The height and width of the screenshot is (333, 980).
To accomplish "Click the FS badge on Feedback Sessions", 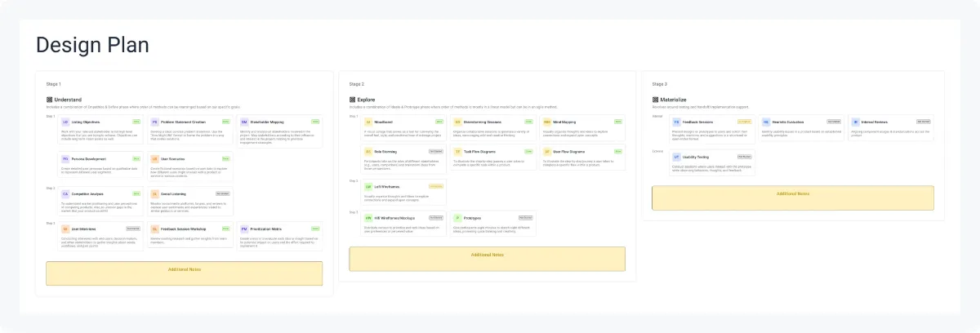I will (676, 122).
